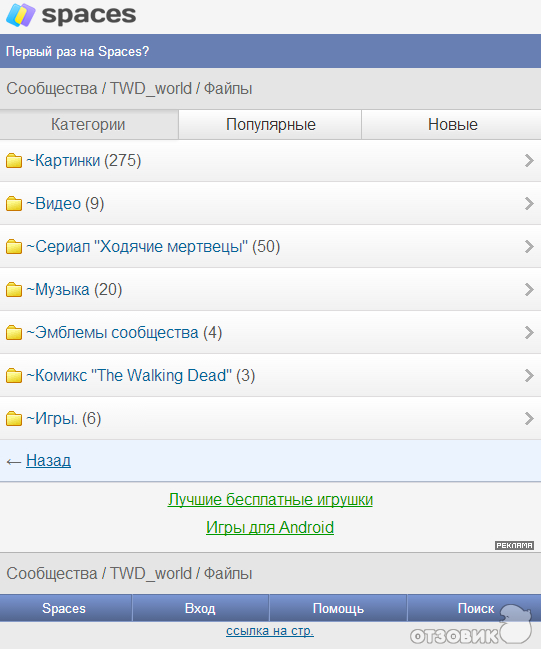Open Помощь in the bottom bar
This screenshot has width=541, height=649.
(338, 608)
